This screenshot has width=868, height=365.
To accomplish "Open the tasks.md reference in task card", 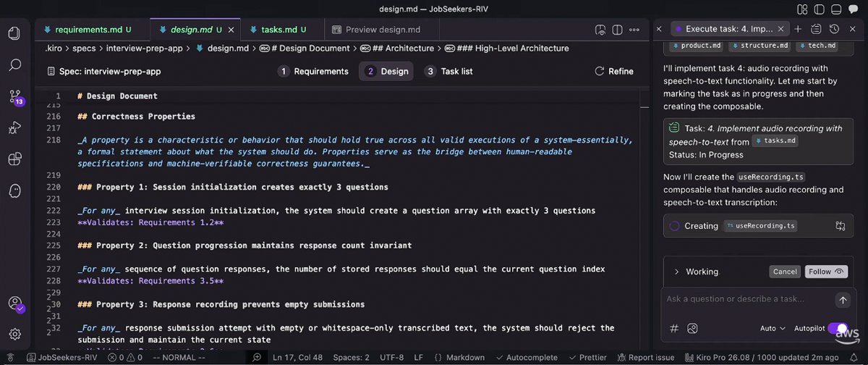I will point(774,142).
